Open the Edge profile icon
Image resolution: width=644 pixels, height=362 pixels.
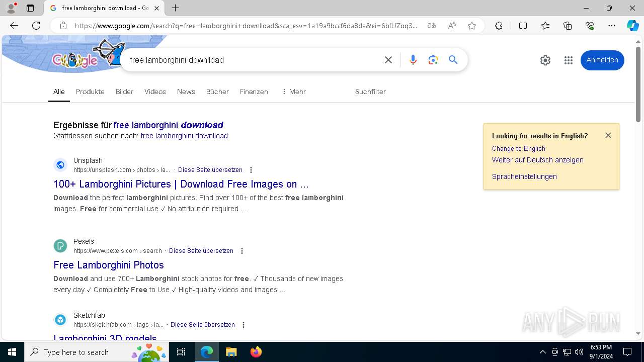pyautogui.click(x=11, y=8)
